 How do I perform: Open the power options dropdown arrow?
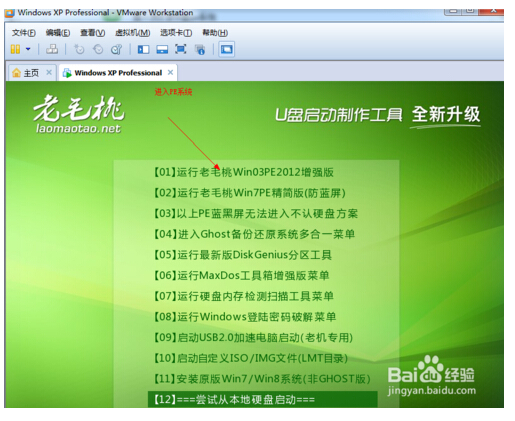[28, 49]
